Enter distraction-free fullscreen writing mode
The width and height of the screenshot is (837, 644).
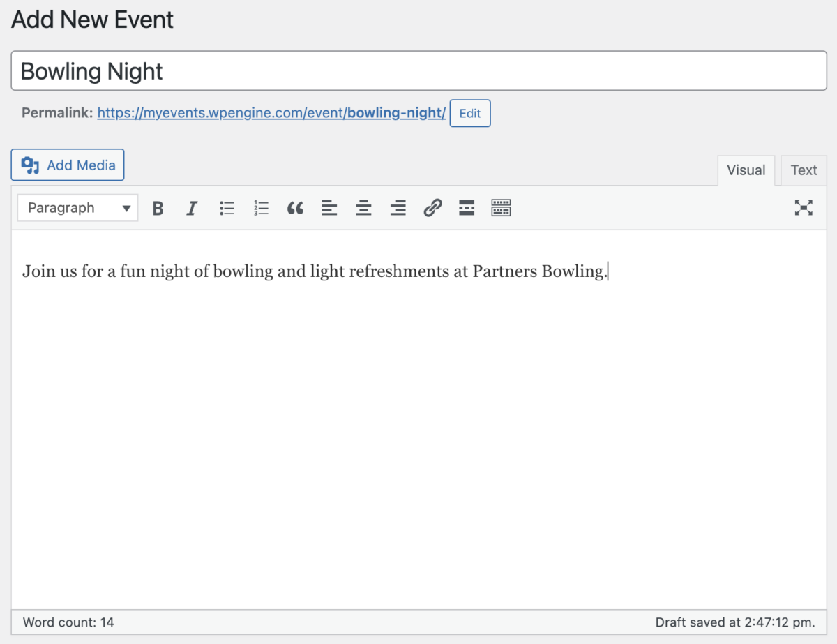(804, 208)
